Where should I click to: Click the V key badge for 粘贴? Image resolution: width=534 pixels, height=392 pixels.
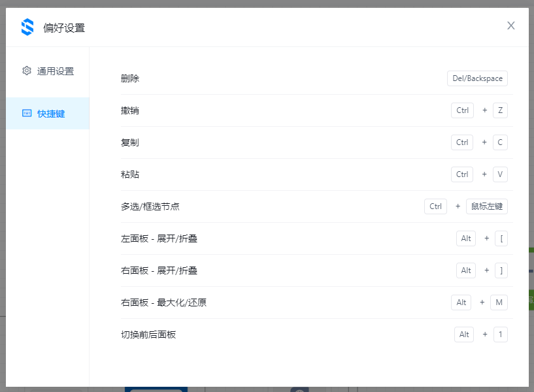[500, 174]
